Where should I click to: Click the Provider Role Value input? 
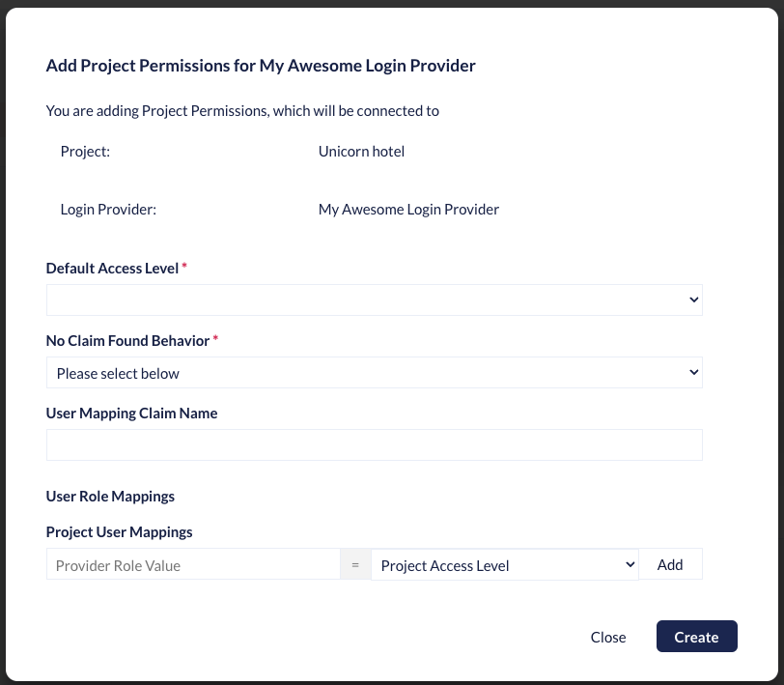193,565
